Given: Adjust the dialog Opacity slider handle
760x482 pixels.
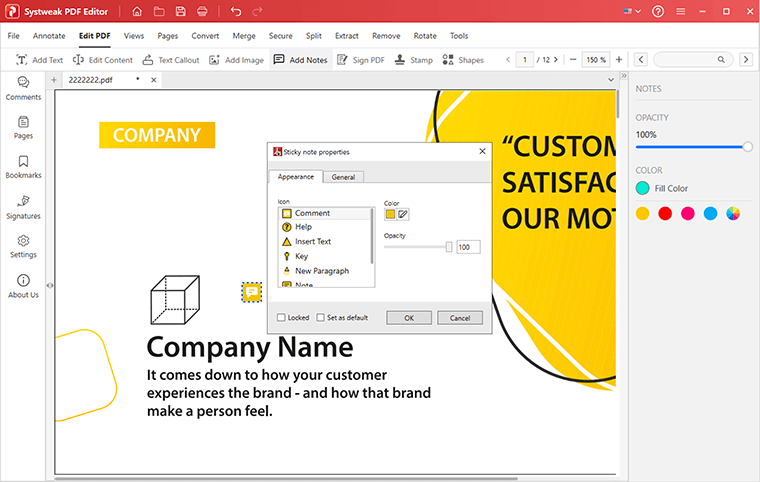Looking at the screenshot, I should pyautogui.click(x=449, y=247).
